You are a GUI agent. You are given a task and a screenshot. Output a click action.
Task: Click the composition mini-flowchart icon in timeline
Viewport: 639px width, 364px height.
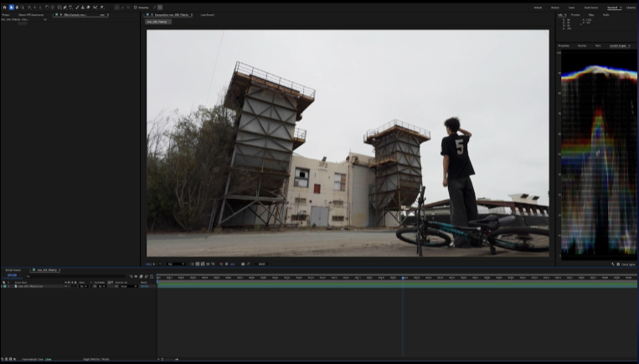click(131, 276)
